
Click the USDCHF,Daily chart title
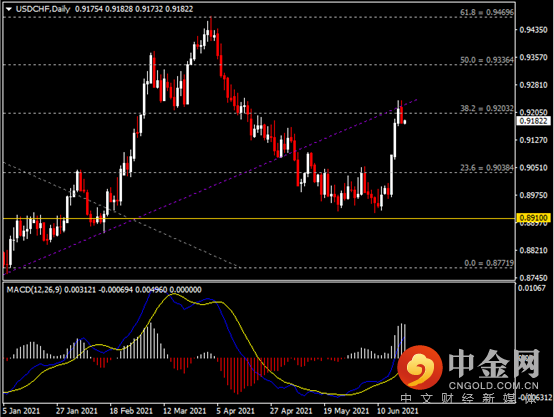pos(43,9)
